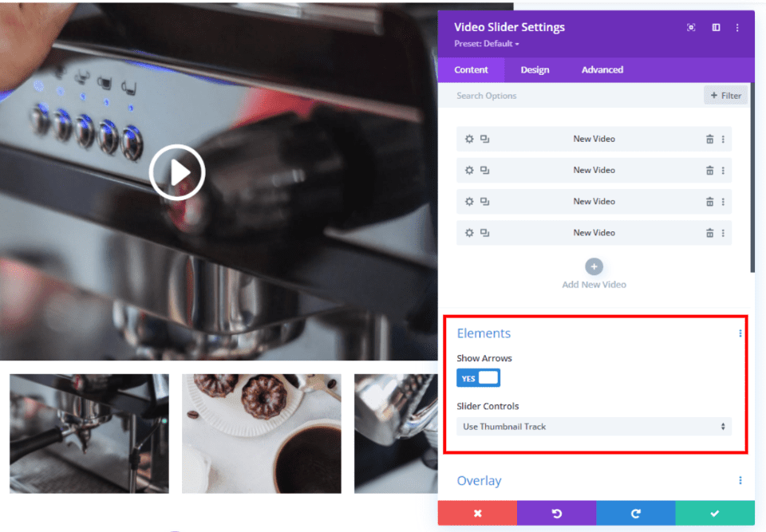Open settings for the first New Video item
Screen dimensions: 766x532
click(x=469, y=138)
